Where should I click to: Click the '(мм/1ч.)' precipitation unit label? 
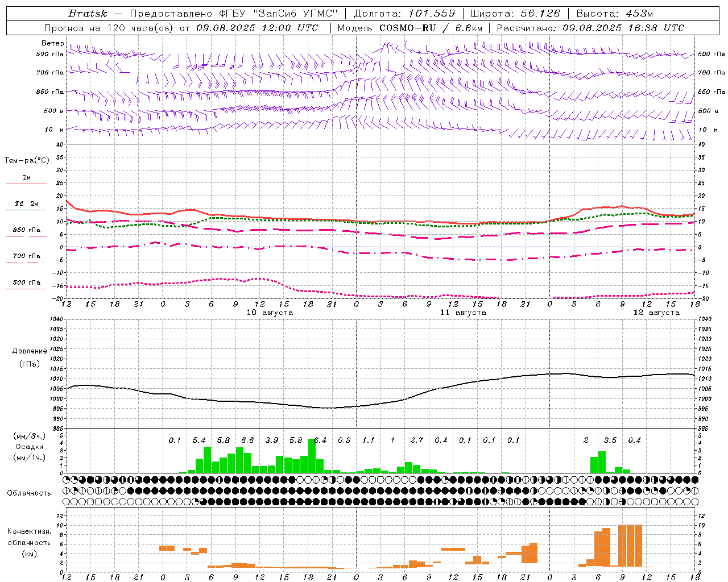pyautogui.click(x=29, y=458)
